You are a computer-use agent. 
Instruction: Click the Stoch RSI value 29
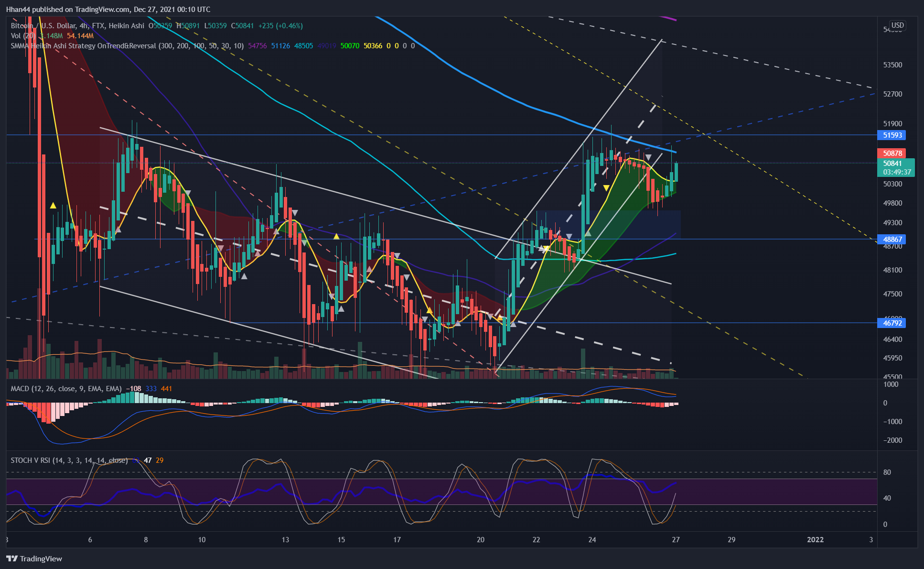(x=160, y=460)
